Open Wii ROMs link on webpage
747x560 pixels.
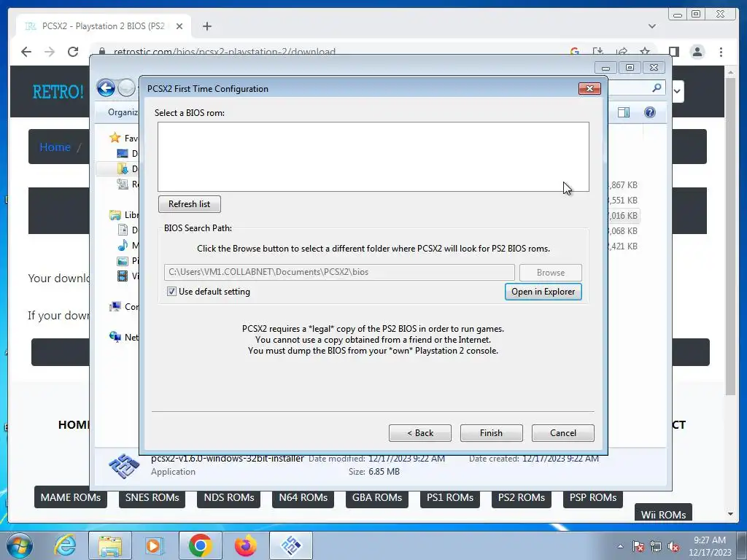(x=663, y=513)
